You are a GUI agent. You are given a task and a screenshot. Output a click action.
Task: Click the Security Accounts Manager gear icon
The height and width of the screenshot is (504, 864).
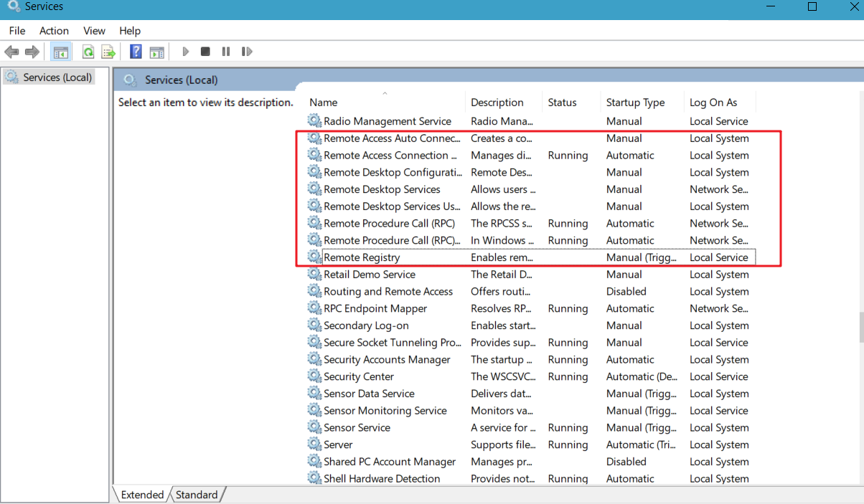314,360
